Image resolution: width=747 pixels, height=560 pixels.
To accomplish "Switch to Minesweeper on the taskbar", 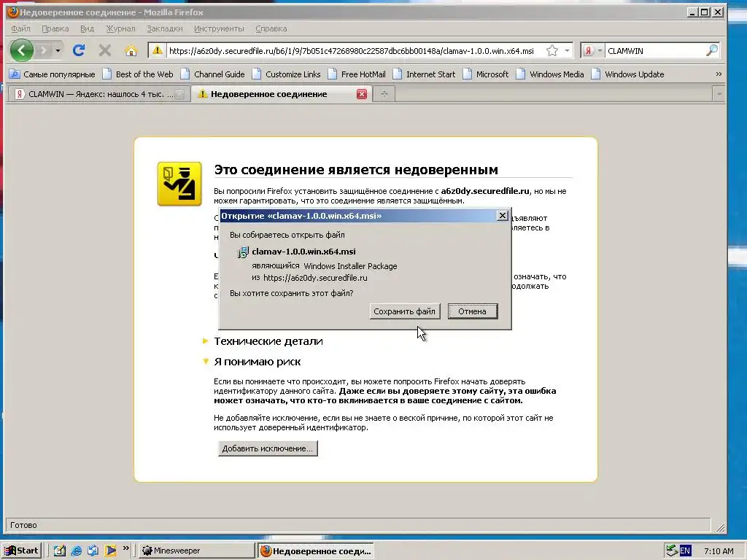I will click(x=196, y=551).
